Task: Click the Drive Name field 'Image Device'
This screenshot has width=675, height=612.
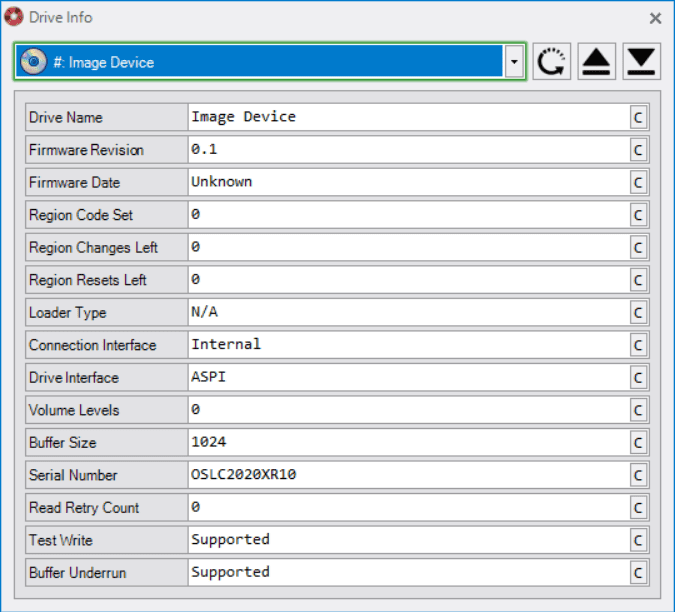Action: [409, 117]
